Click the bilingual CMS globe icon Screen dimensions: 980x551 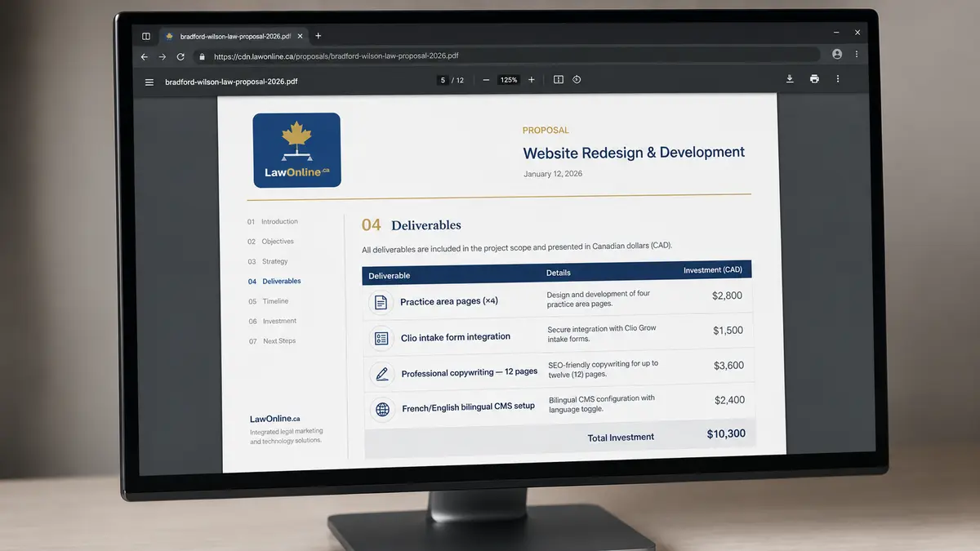point(381,409)
